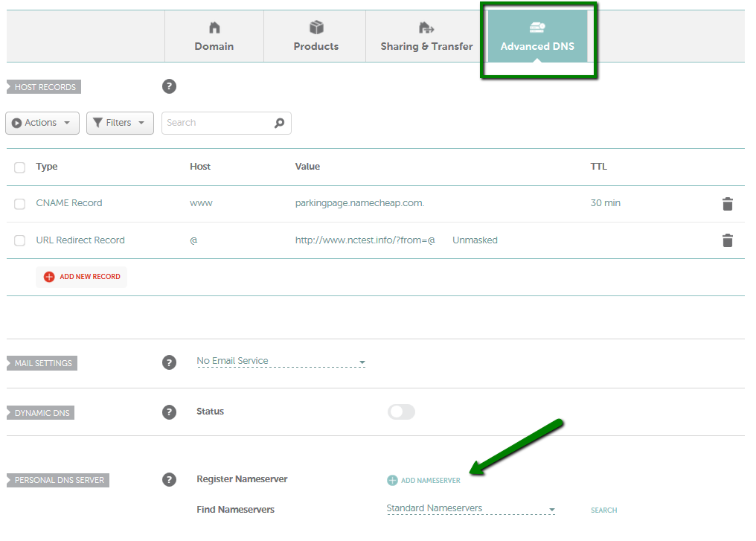Expand the Filters dropdown
756x541 pixels.
pos(120,123)
